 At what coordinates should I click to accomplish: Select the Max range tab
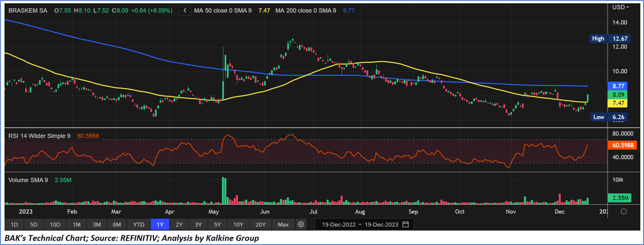[x=283, y=225]
